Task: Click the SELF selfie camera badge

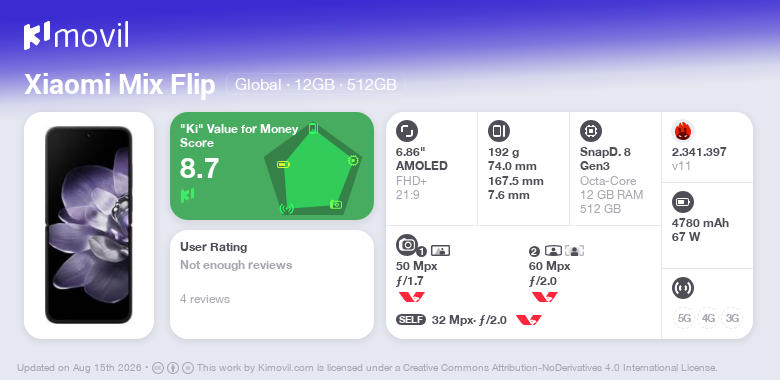Action: pos(411,320)
